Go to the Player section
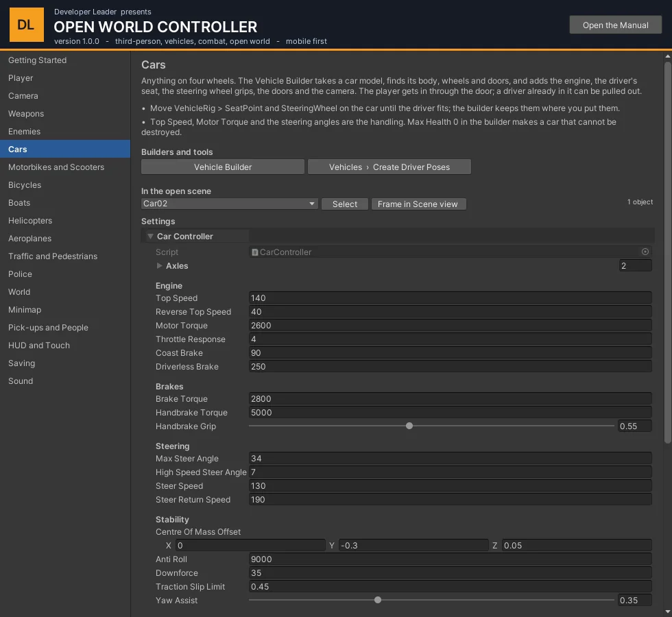The height and width of the screenshot is (617, 672). tap(65, 78)
